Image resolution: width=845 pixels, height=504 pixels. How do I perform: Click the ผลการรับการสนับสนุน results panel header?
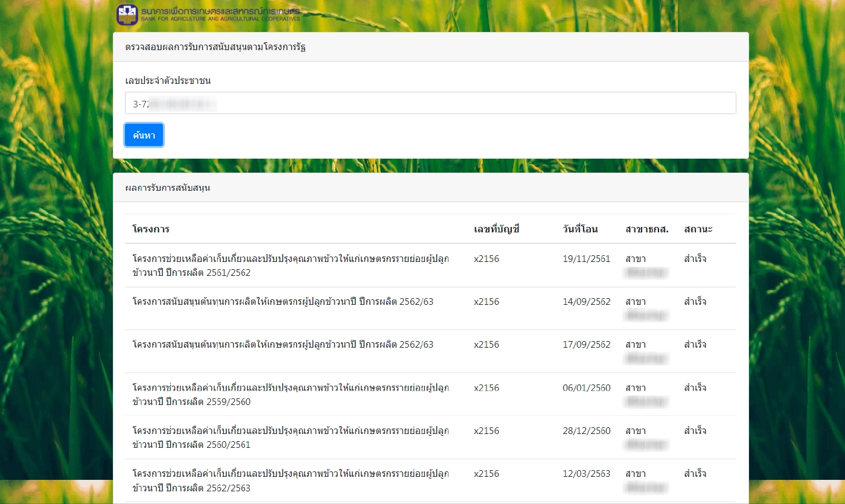pyautogui.click(x=168, y=188)
